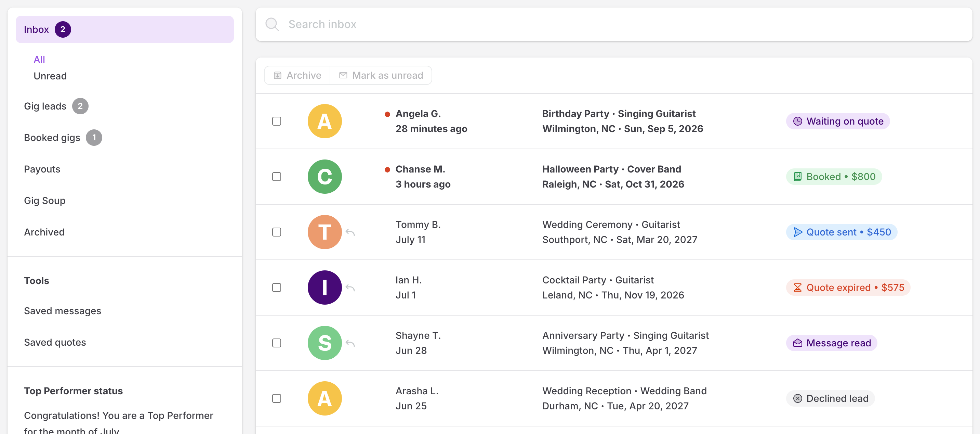Open Birthday Party Singing Guitarist message
Viewport: 980px width, 434px height.
coord(622,121)
